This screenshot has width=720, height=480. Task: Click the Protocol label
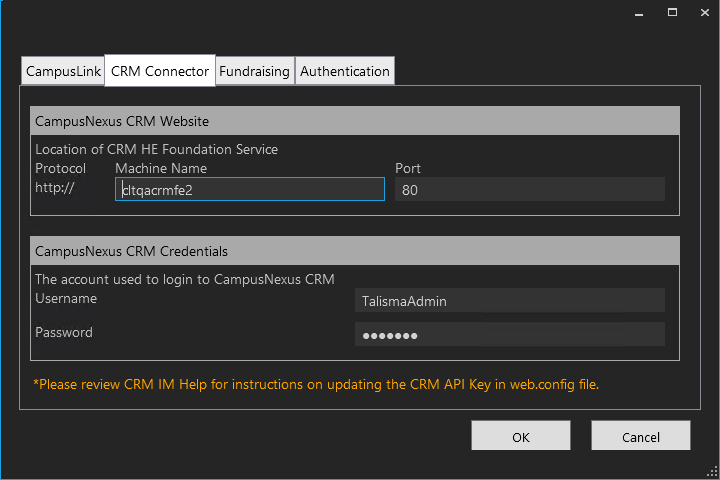[x=61, y=168]
